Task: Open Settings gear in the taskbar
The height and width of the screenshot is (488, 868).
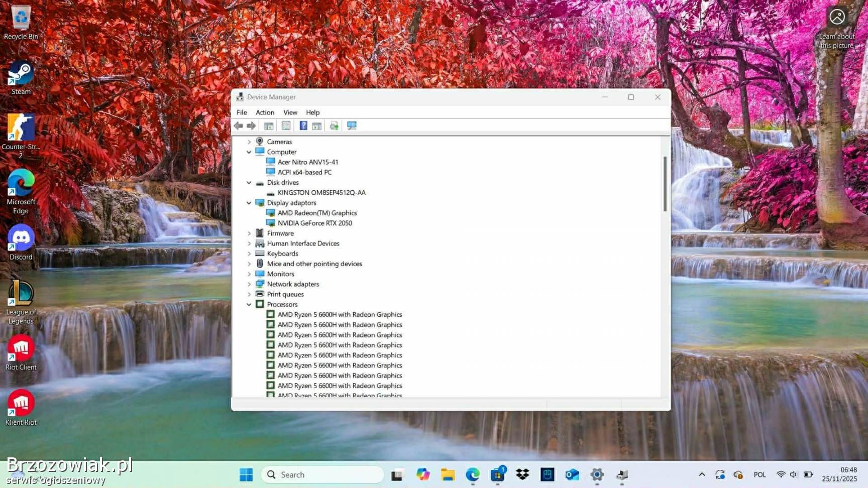Action: [x=597, y=474]
